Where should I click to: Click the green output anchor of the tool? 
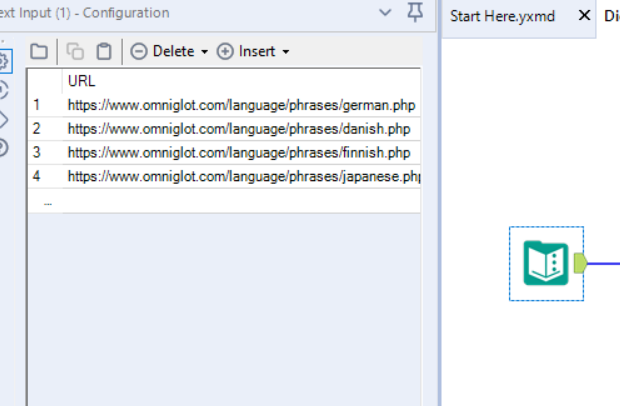(x=579, y=263)
